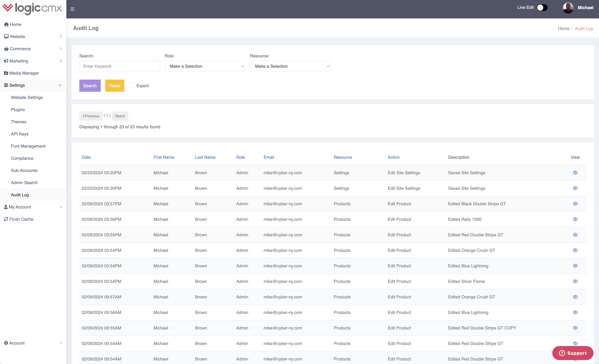Open the Support help widget
Screen dimensions: 599x364
[573, 353]
